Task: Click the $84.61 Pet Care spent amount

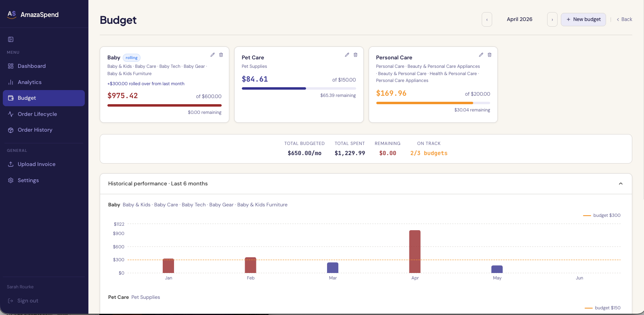Action: click(255, 79)
